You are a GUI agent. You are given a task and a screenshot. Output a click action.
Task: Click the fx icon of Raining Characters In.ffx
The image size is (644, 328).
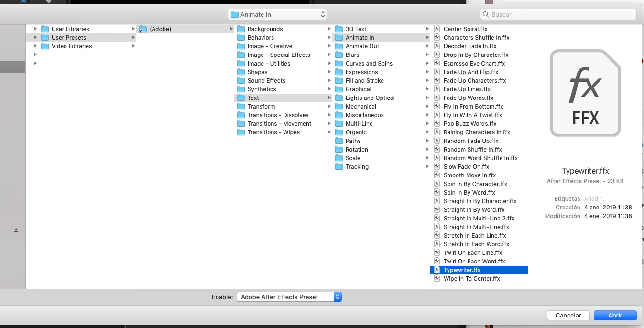pos(437,132)
